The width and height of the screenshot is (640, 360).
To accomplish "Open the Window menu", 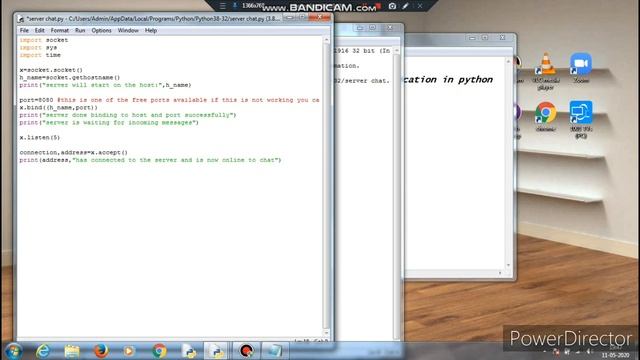I will [x=128, y=31].
